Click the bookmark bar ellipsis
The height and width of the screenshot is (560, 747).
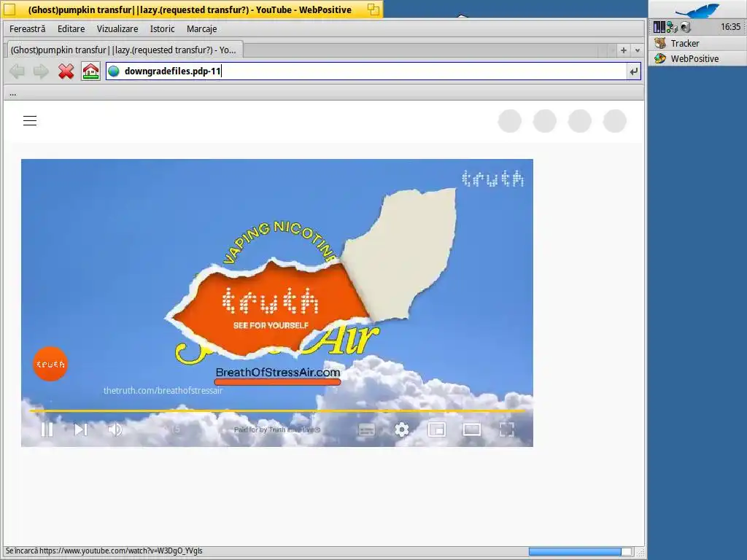point(13,93)
